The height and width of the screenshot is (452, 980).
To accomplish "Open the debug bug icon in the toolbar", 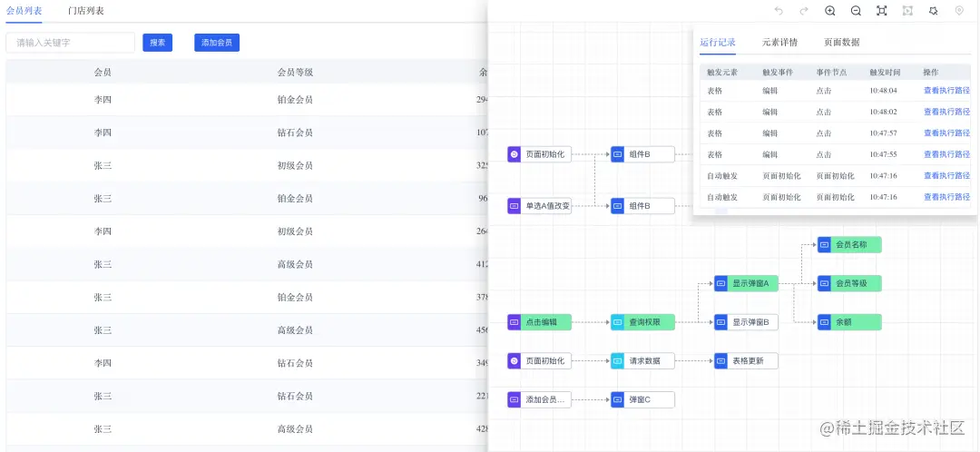I will [x=933, y=11].
